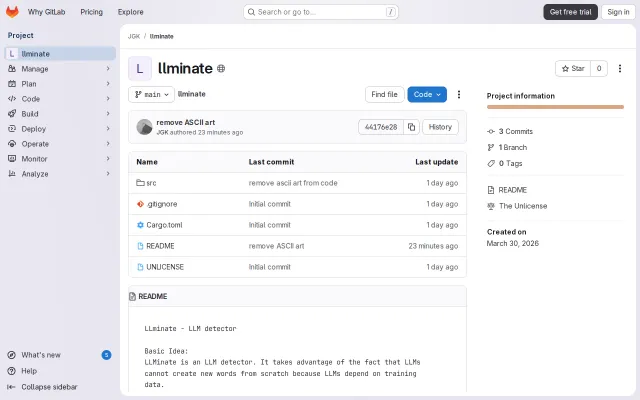Click the Analyze chart icon in sidebar
640x400 pixels.
[x=12, y=174]
